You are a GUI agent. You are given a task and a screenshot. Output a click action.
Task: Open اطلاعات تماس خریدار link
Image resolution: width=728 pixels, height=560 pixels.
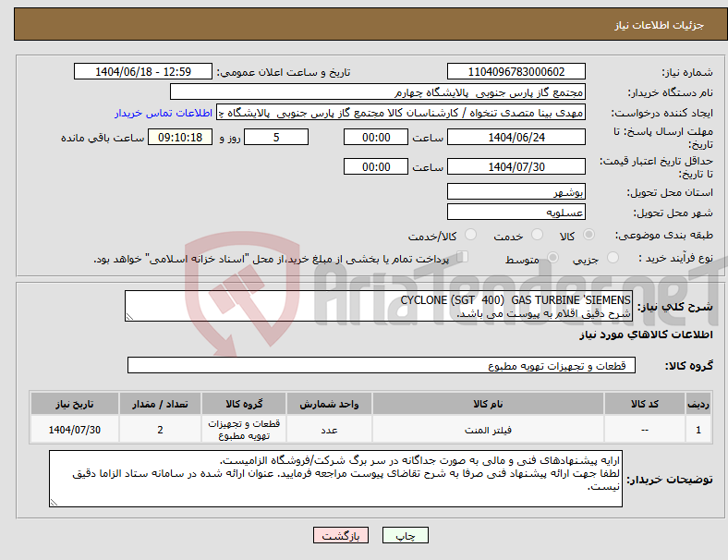164,113
